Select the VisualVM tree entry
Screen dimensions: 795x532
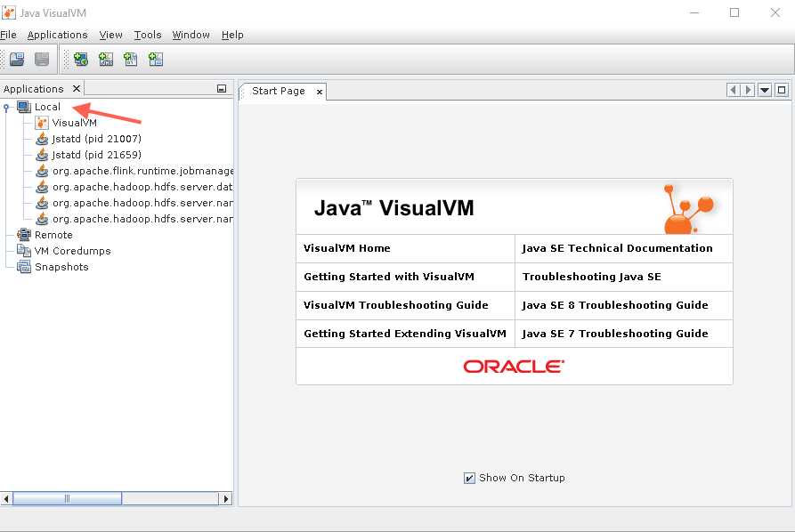pos(74,123)
